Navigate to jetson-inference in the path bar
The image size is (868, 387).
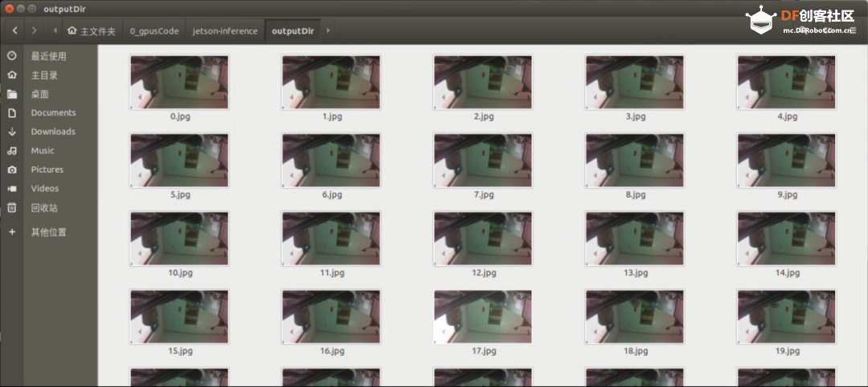tap(225, 31)
